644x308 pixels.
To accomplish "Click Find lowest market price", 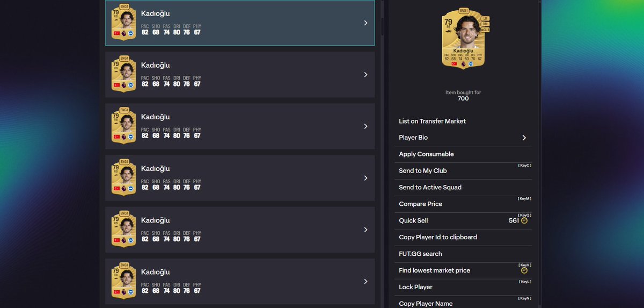I will tap(463, 270).
